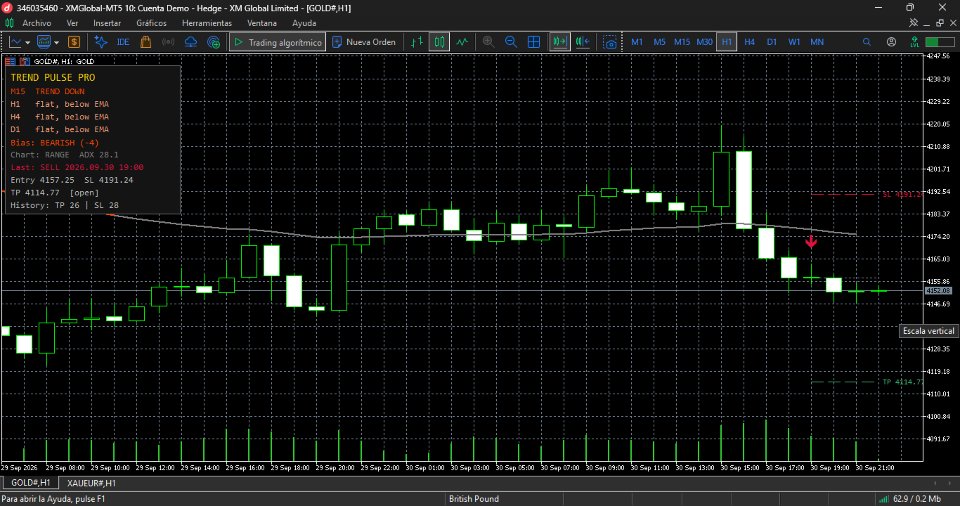
Task: Click the green LVL arrow icon
Action: (914, 42)
